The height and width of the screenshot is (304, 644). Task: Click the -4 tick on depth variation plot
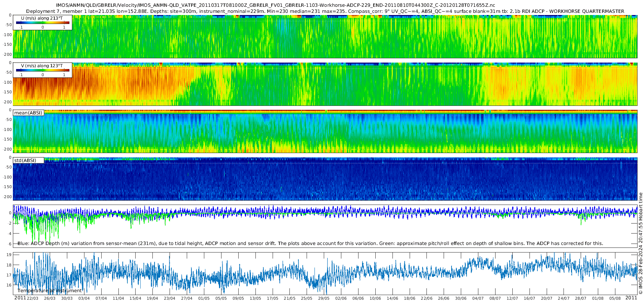click(x=10, y=234)
